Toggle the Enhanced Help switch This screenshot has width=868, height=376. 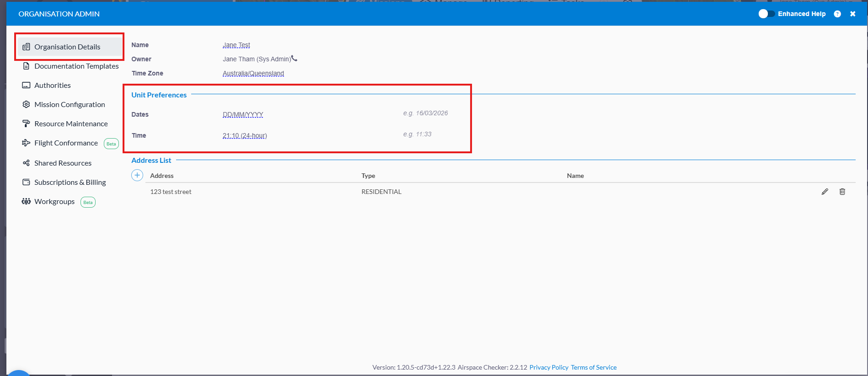point(766,14)
